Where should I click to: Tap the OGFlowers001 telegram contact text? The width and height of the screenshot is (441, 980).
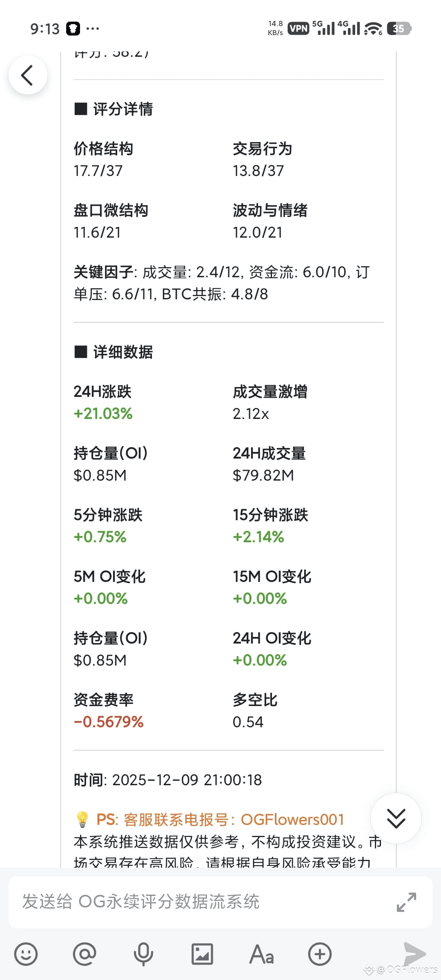tap(292, 820)
